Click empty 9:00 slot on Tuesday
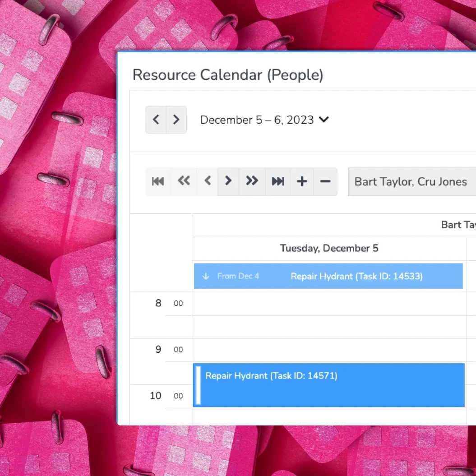The width and height of the screenshot is (476, 476). pyautogui.click(x=329, y=350)
